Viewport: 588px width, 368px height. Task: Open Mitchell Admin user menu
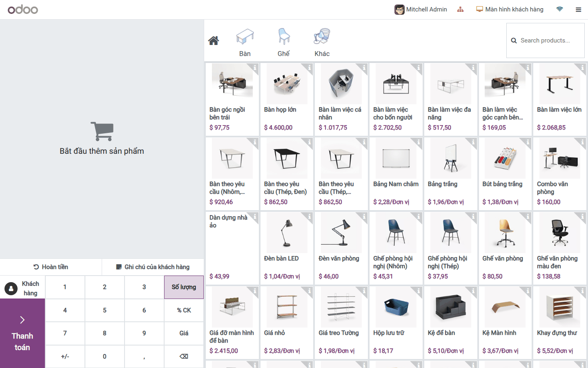(x=421, y=9)
